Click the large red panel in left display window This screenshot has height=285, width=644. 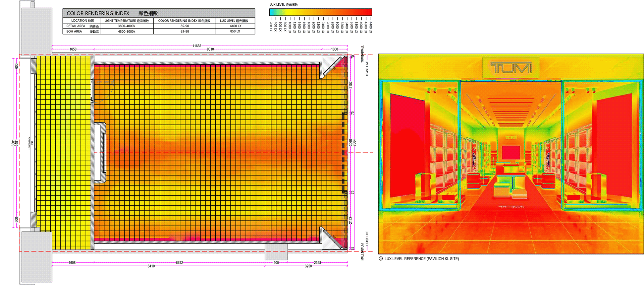click(407, 147)
